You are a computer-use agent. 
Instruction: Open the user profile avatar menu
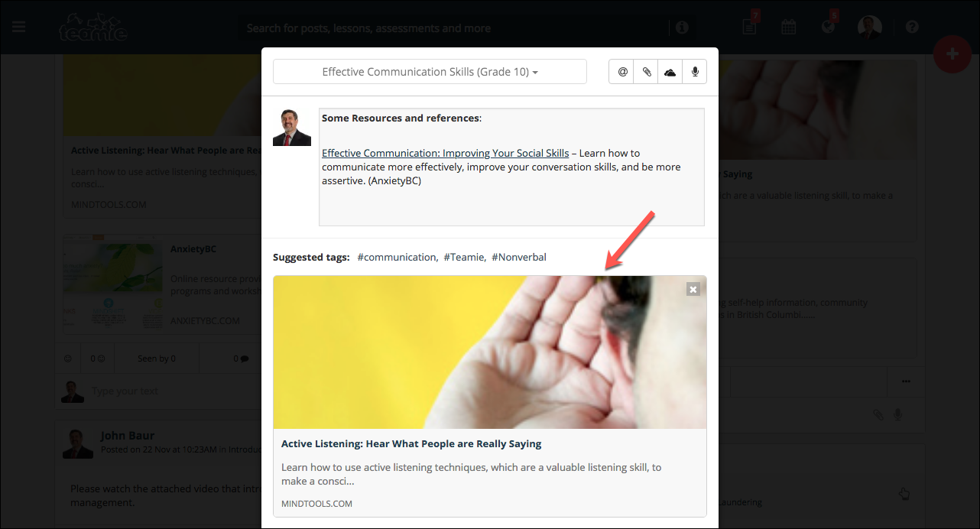870,28
